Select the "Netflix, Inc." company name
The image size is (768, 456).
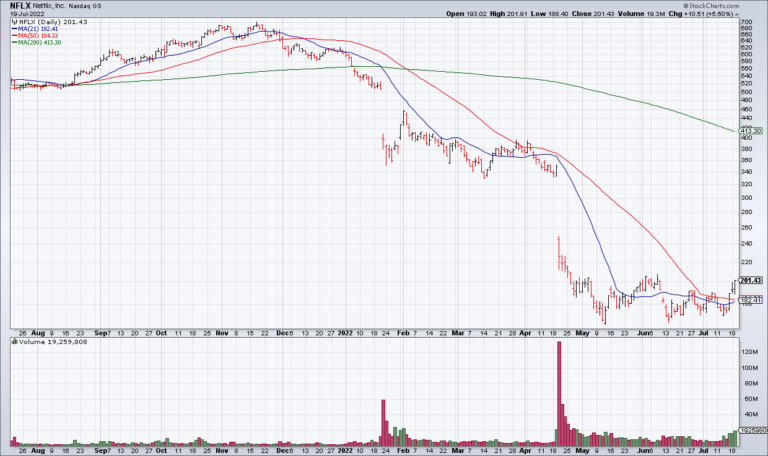click(x=48, y=6)
